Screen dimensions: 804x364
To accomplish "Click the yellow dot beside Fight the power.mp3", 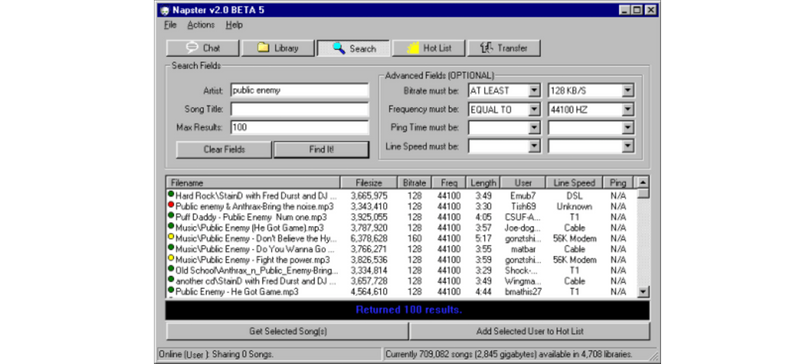I will 171,258.
